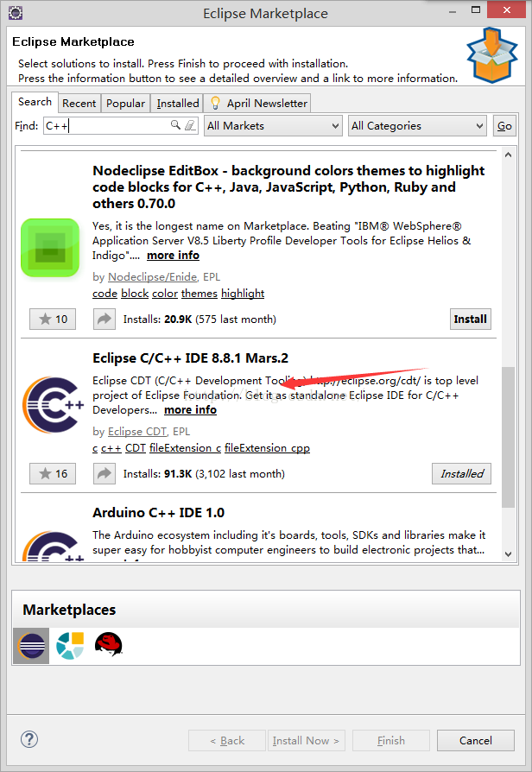Select the Red Hat marketplace icon
532x772 pixels.
click(x=109, y=644)
